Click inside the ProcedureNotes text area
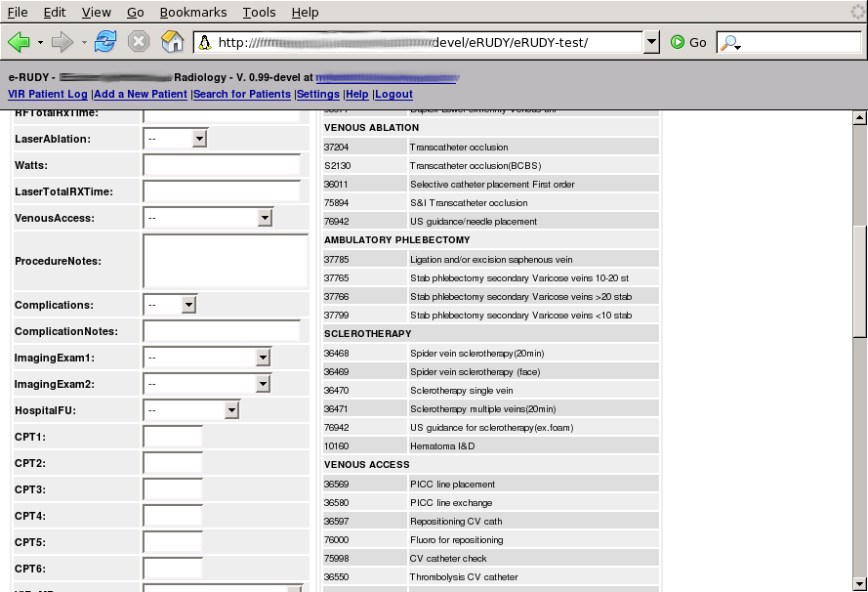This screenshot has height=592, width=868. point(226,261)
